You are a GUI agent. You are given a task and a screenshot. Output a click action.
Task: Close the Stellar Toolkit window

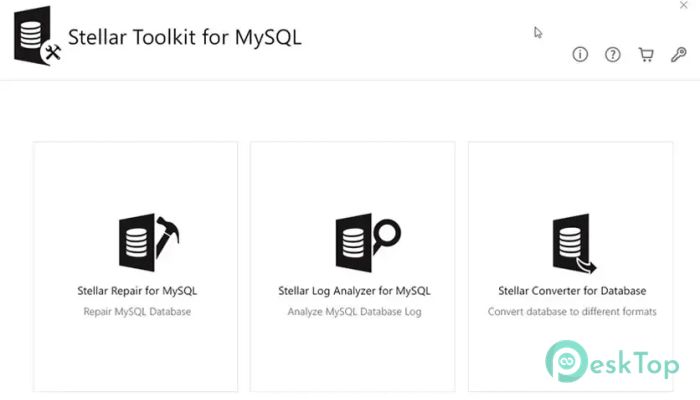pos(683,5)
